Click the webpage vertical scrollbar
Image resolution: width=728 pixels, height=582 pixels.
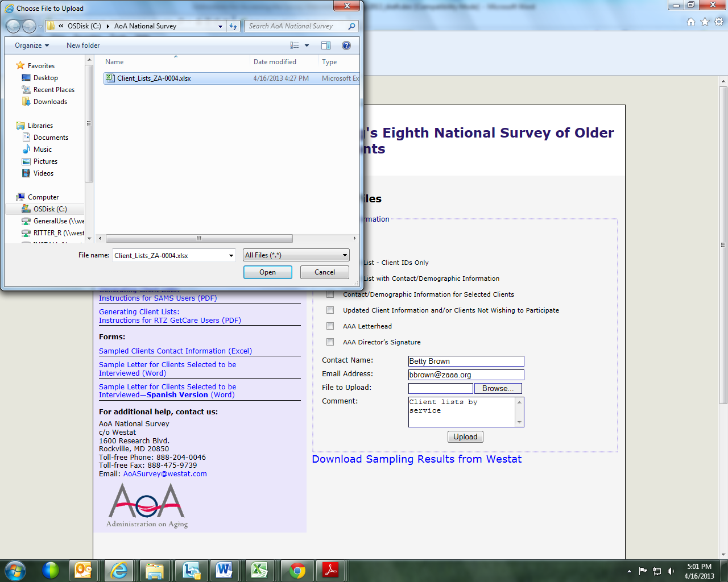click(723, 246)
